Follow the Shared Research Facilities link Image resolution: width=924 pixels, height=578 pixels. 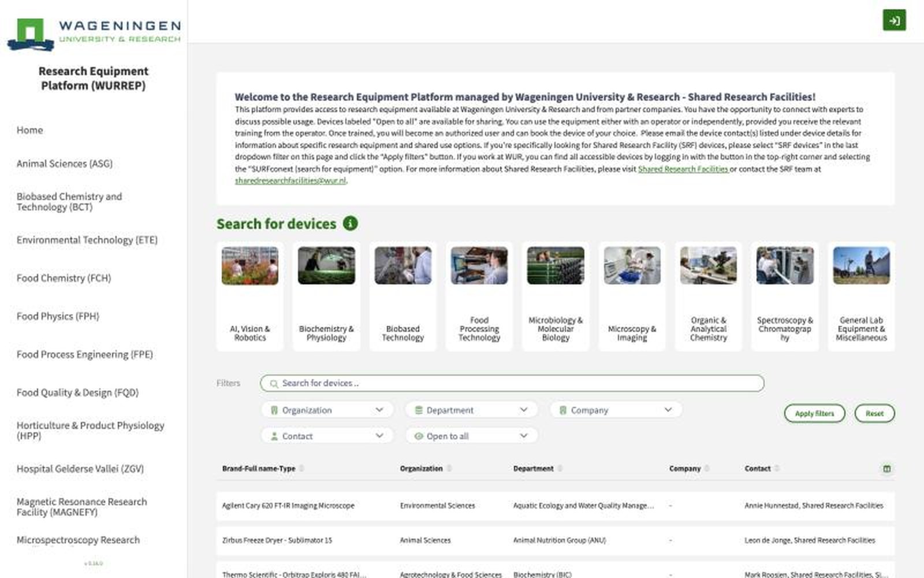point(683,169)
